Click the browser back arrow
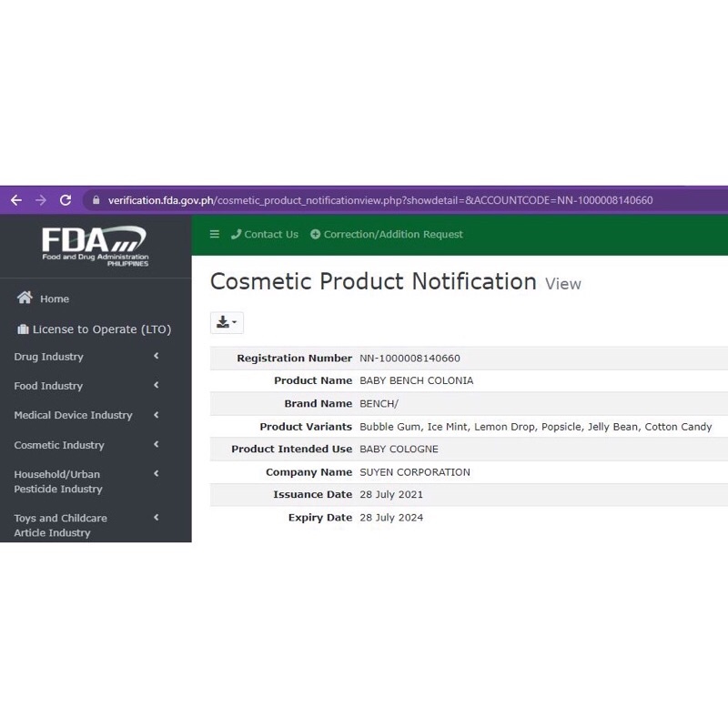728x728 pixels. point(15,200)
